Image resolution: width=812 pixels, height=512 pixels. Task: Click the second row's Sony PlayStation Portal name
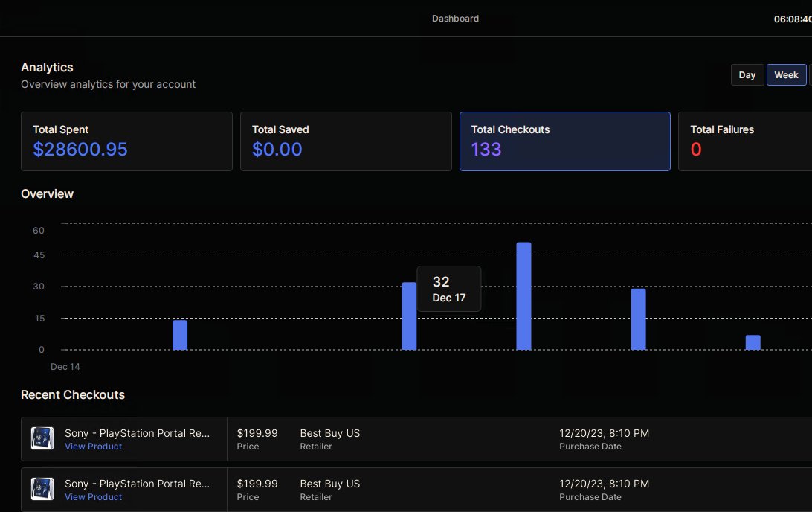[138, 484]
